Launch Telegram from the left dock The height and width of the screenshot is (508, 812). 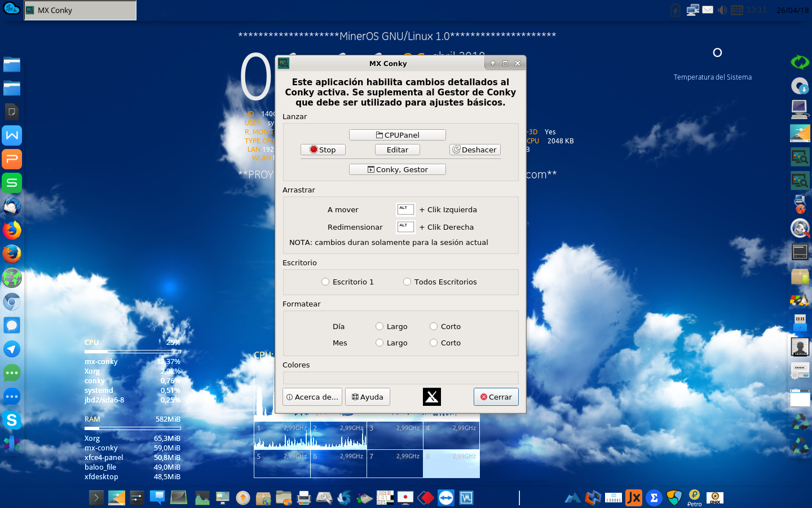click(12, 349)
